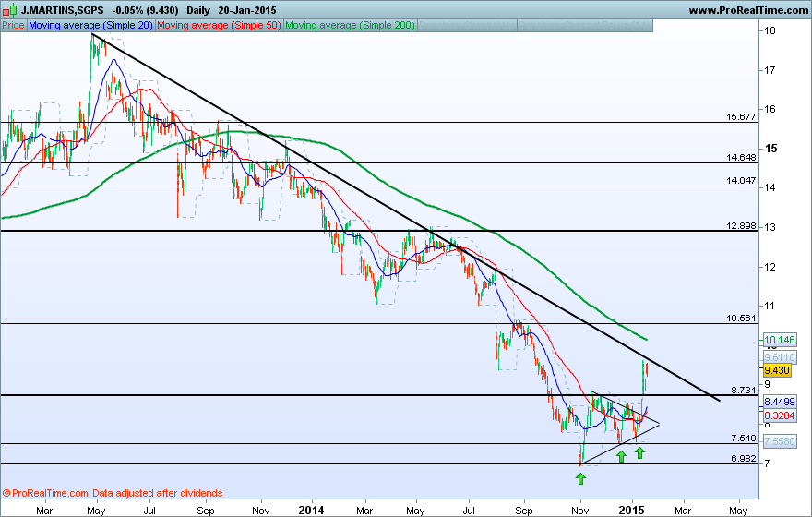Click the 18 tick on price axis
Viewport: 812px width, 517px height.
click(770, 30)
